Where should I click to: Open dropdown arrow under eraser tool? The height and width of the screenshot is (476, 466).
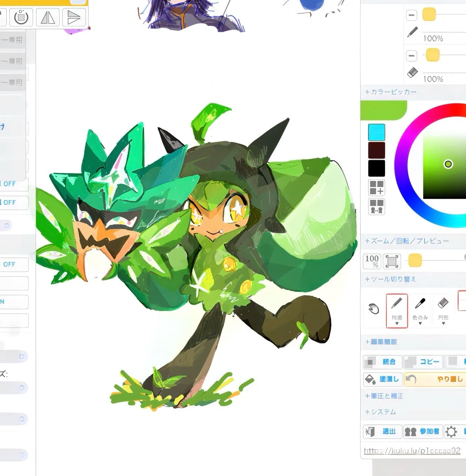click(444, 324)
